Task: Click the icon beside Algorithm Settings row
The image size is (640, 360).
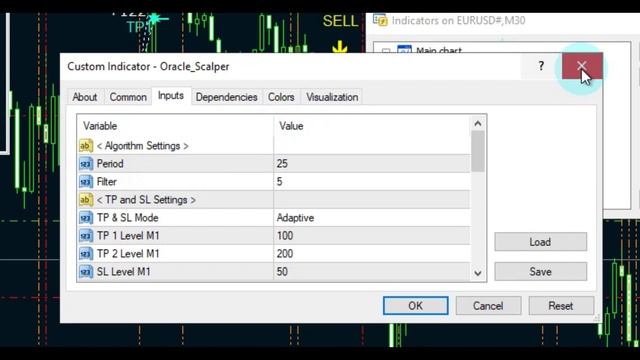Action: (86, 145)
